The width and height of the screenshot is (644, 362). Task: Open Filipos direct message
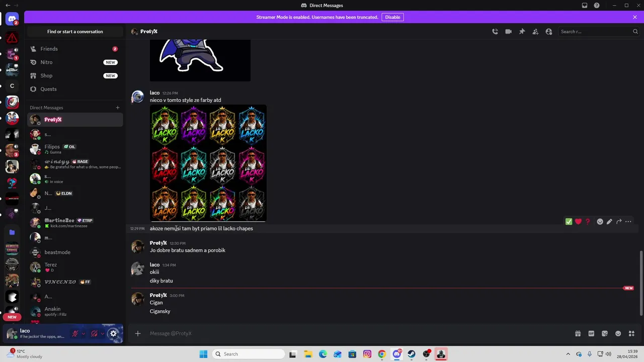75,149
